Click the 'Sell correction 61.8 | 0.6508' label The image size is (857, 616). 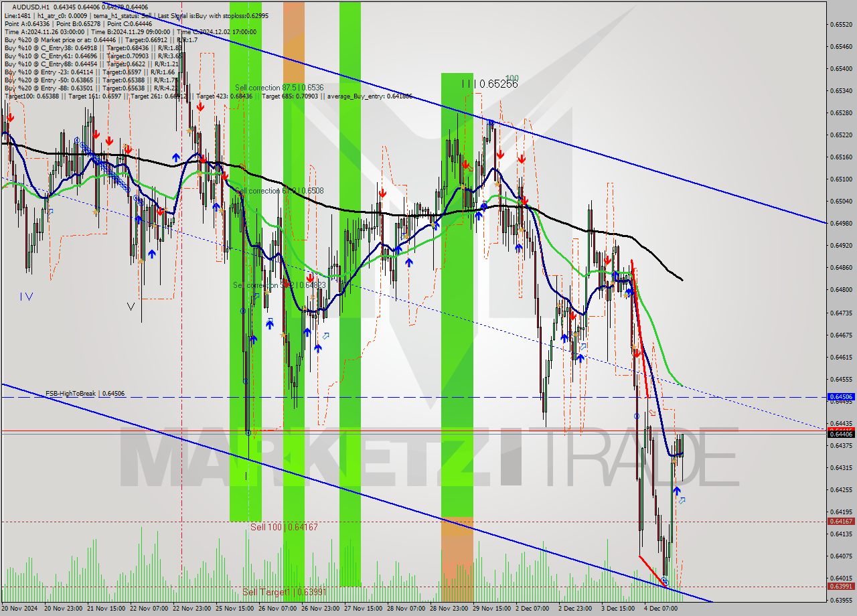click(x=279, y=191)
